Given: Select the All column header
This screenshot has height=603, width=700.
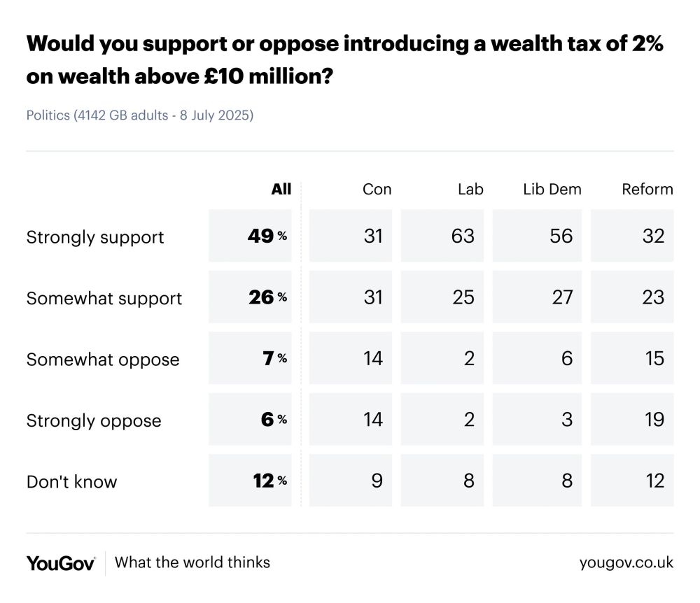Looking at the screenshot, I should (x=281, y=189).
